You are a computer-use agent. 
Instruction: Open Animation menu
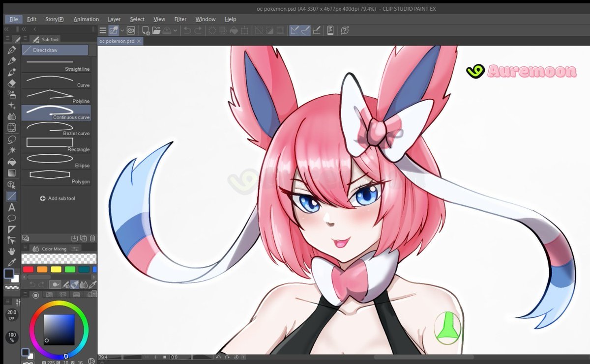(86, 19)
